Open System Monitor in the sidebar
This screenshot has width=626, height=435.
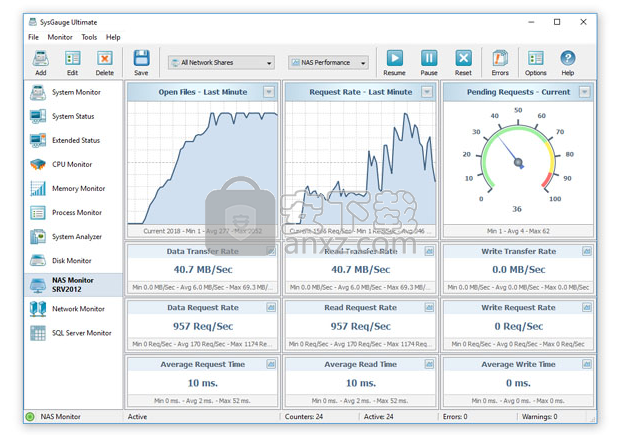click(x=73, y=92)
